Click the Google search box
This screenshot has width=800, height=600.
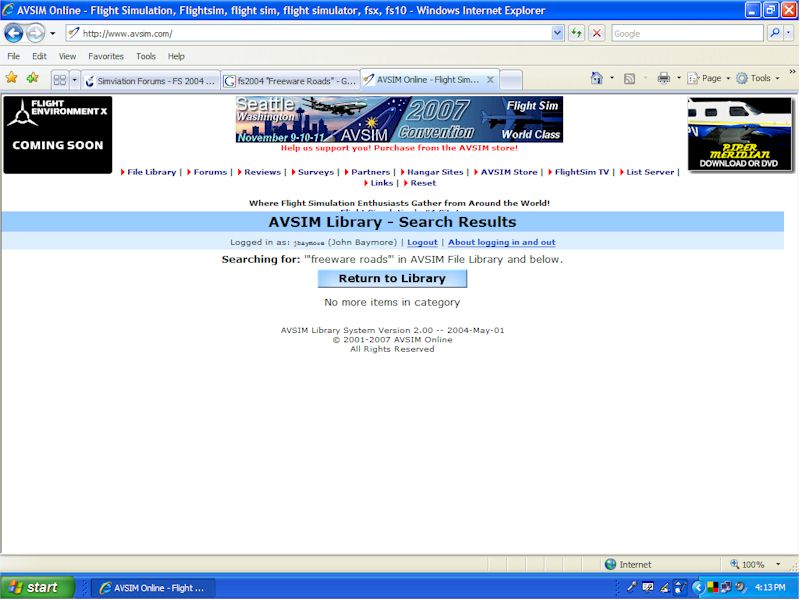coord(687,34)
